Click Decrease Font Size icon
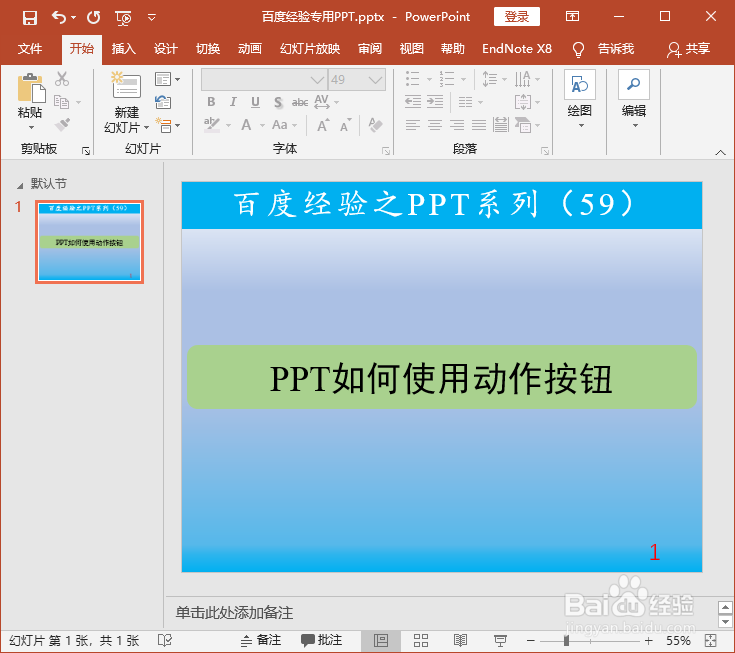Screen dimensions: 735x653 (345, 125)
